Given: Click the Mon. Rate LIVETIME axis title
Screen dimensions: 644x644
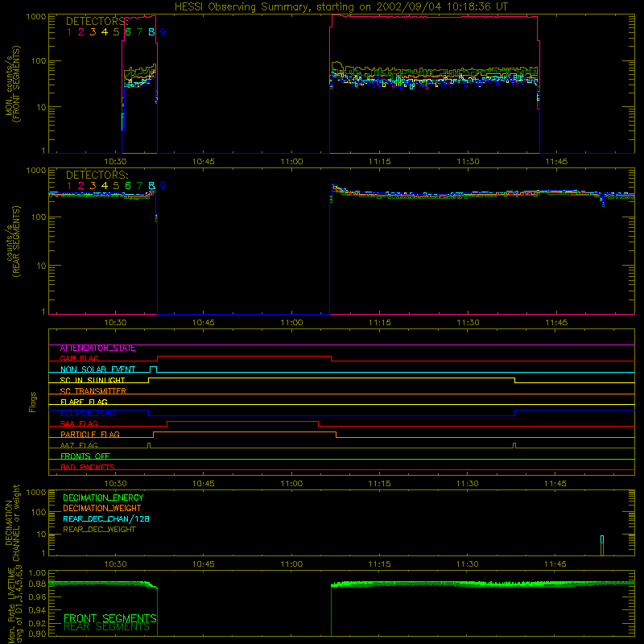Looking at the screenshot, I should point(14,605).
